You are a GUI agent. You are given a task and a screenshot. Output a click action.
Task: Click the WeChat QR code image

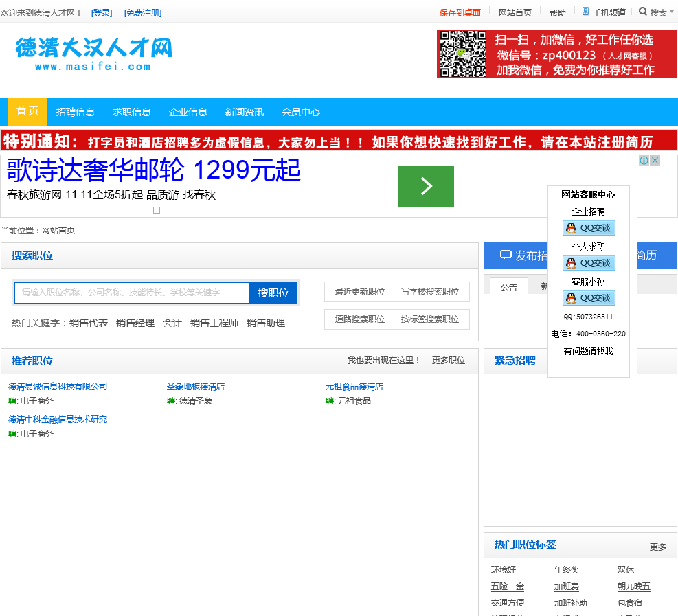pos(463,54)
